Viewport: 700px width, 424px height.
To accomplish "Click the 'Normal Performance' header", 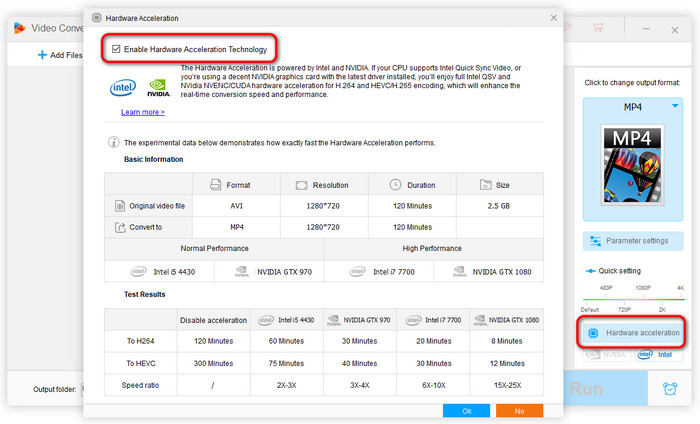I will tap(214, 248).
